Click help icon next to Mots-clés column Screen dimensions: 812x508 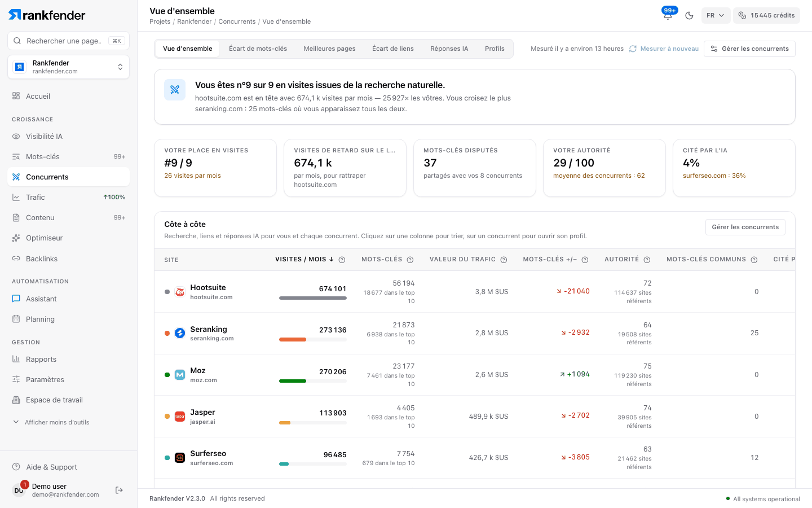click(410, 260)
